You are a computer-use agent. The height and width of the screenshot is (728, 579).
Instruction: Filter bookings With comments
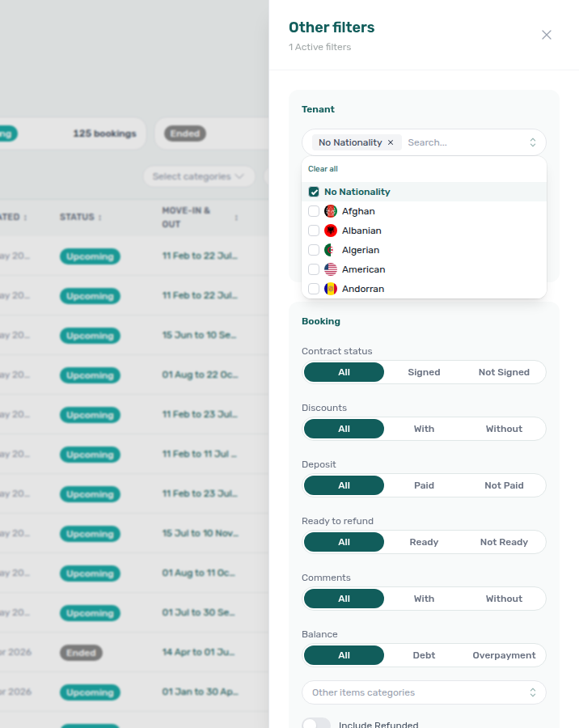click(424, 599)
